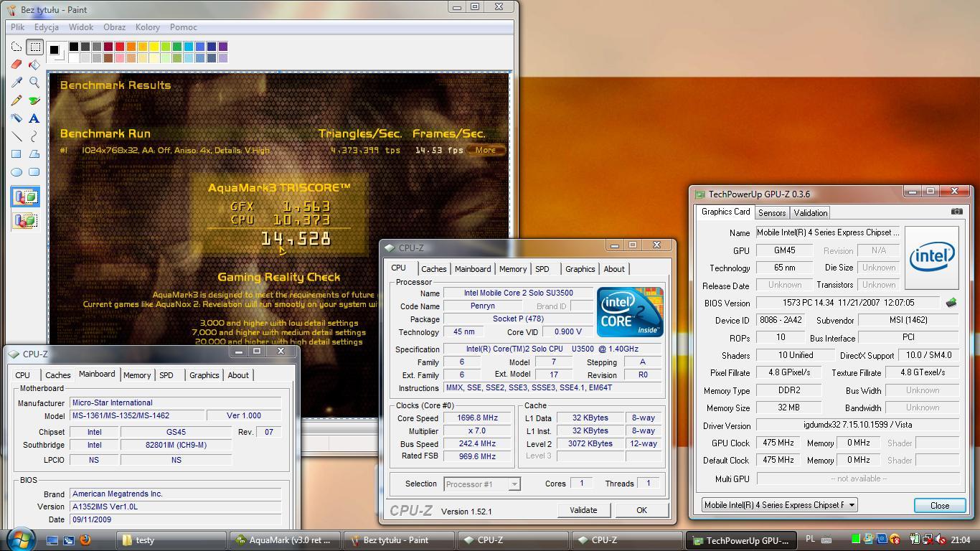Click the foreground/background color indicator box

(56, 52)
